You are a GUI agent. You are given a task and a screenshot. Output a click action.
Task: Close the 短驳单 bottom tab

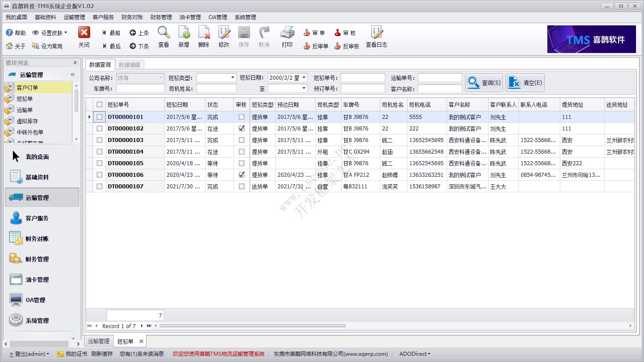click(x=141, y=342)
